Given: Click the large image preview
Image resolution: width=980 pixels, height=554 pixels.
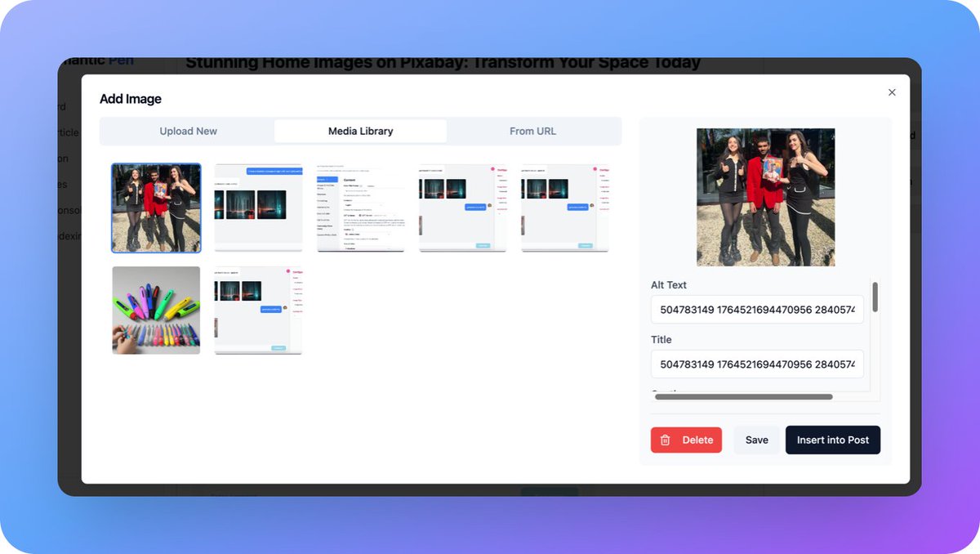Looking at the screenshot, I should pos(765,197).
